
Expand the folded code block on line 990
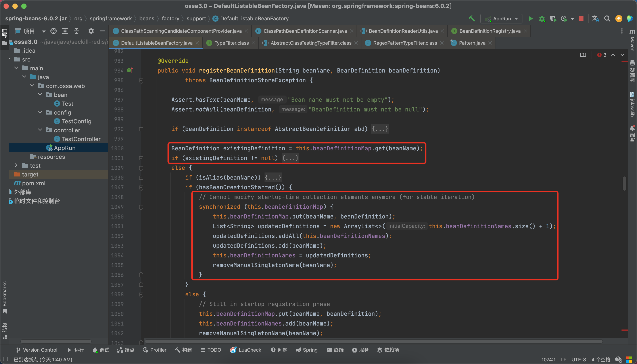coord(141,129)
